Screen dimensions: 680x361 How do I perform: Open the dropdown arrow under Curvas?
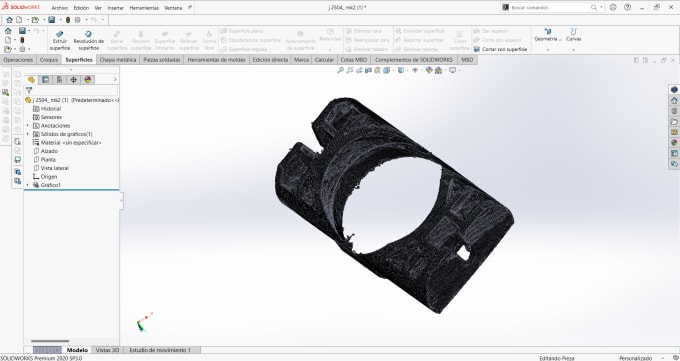[573, 49]
